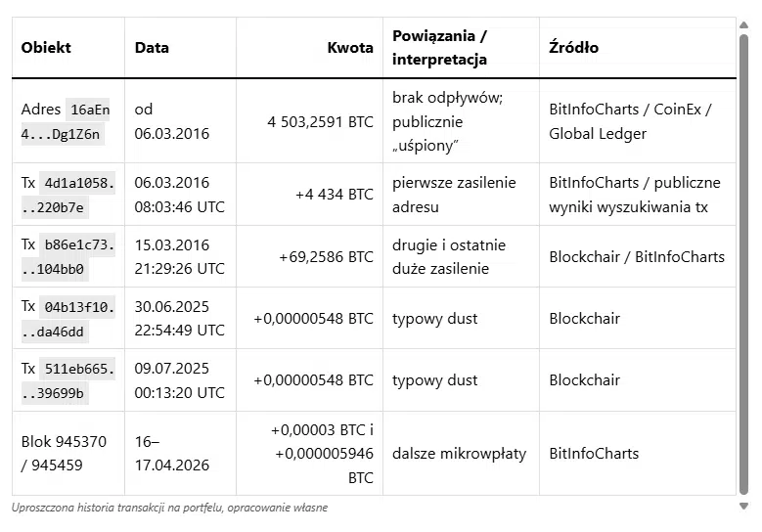Viewport: 762px width, 532px height.
Task: Click the +69,2586 BTC amount cell
Action: tap(326, 256)
